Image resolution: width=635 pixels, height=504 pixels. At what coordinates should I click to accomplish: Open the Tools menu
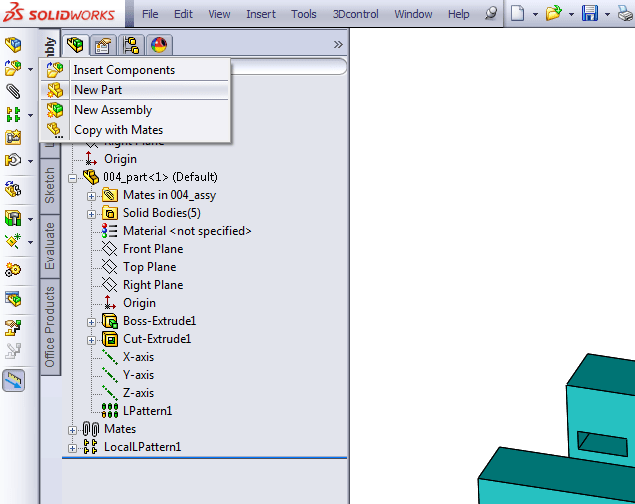304,14
